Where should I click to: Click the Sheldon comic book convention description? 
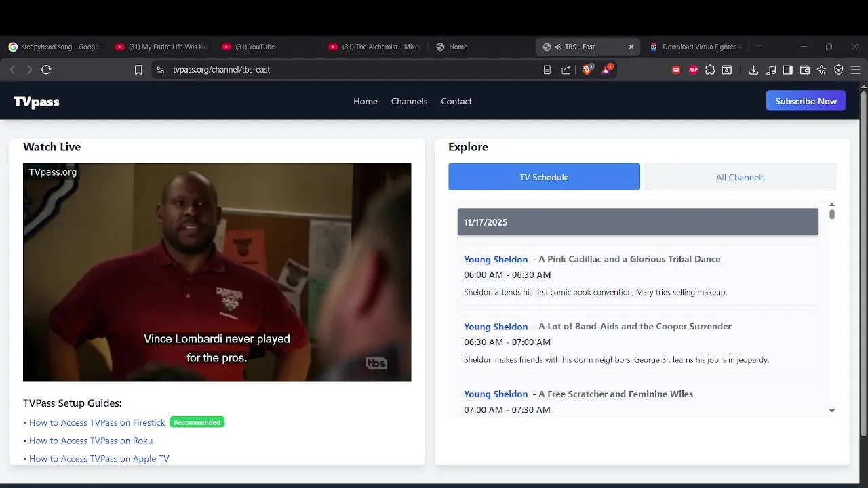pyautogui.click(x=595, y=292)
